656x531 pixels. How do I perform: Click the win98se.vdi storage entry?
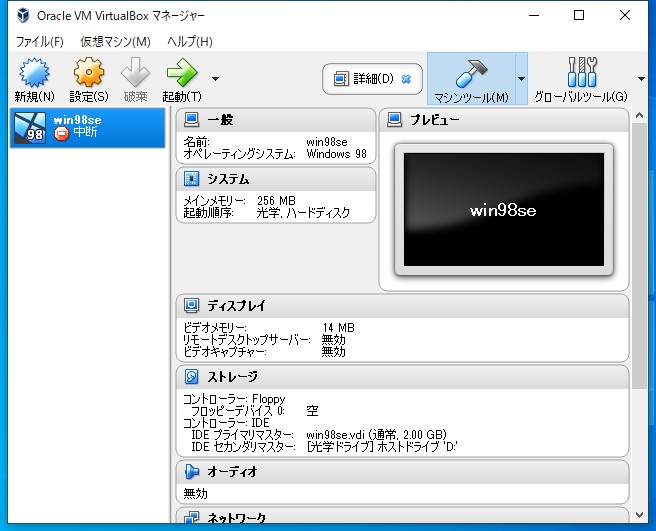(x=377, y=434)
